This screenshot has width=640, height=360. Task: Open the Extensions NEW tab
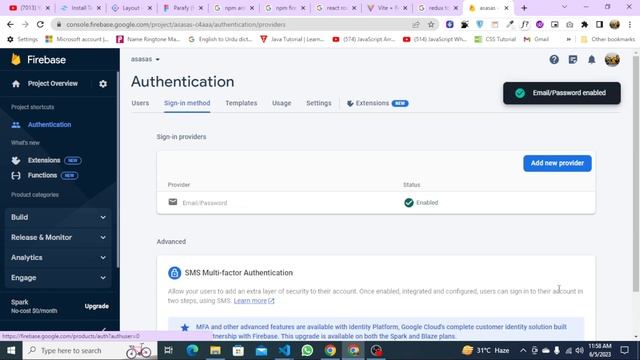coord(378,103)
